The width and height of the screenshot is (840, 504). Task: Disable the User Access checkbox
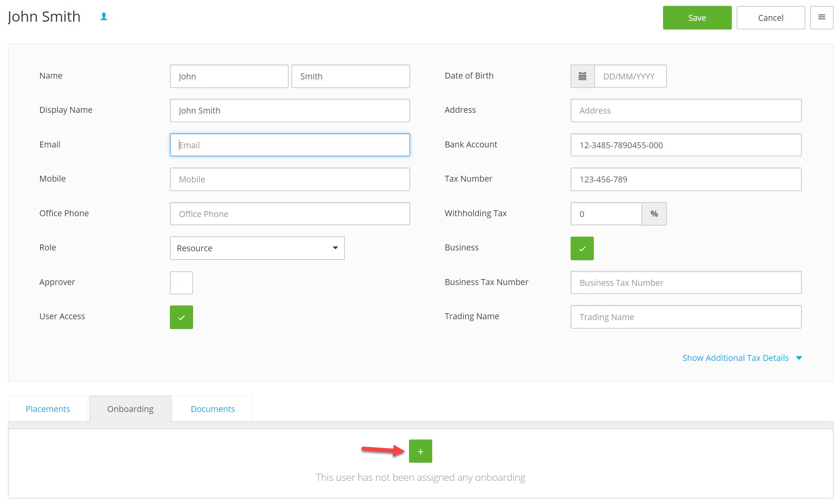click(x=181, y=317)
